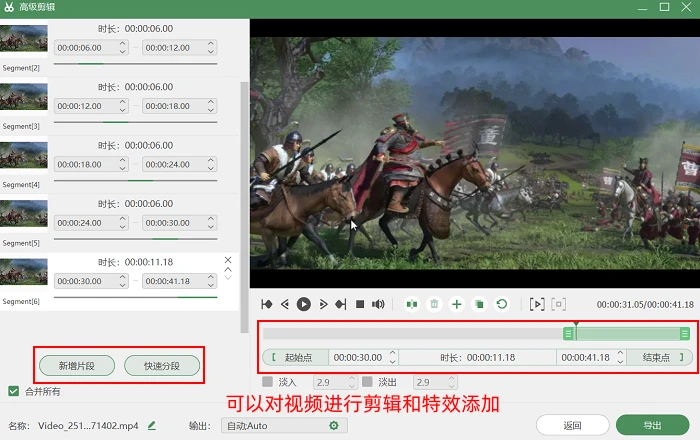This screenshot has width=700, height=440.
Task: Click timeline start time 00:00:30.00 stepper
Action: pos(392,357)
